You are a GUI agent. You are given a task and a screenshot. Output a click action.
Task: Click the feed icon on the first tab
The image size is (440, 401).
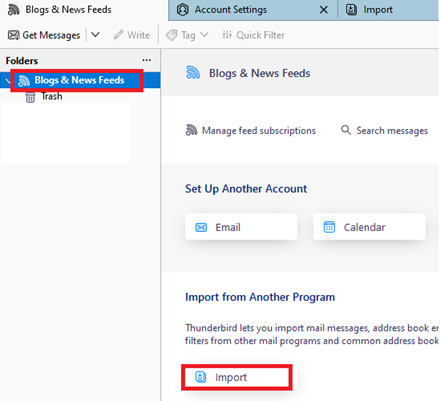13,10
